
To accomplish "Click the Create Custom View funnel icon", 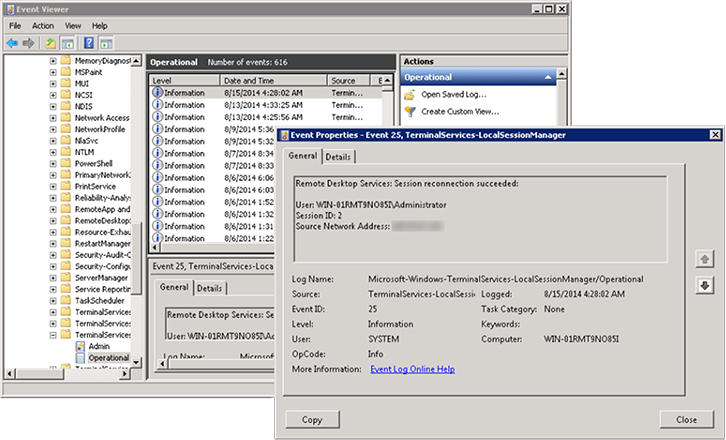I will coord(410,111).
